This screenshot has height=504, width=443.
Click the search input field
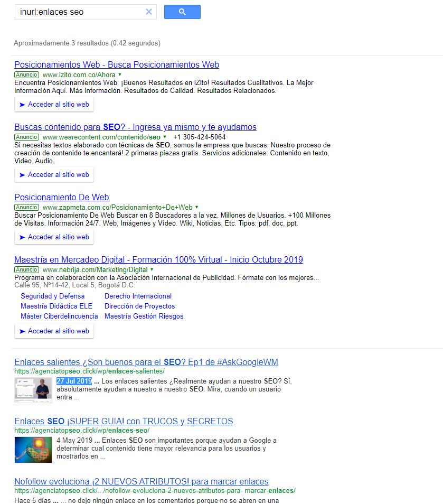pyautogui.click(x=79, y=12)
